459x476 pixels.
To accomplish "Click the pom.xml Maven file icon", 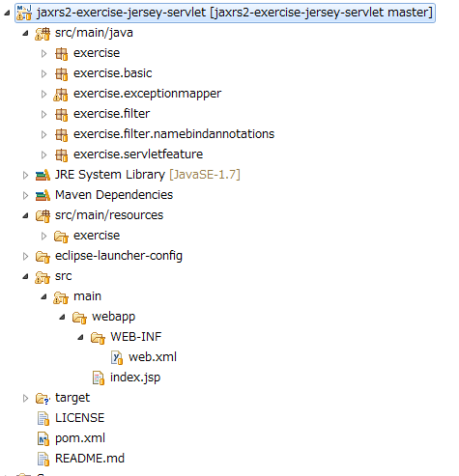I will [43, 438].
